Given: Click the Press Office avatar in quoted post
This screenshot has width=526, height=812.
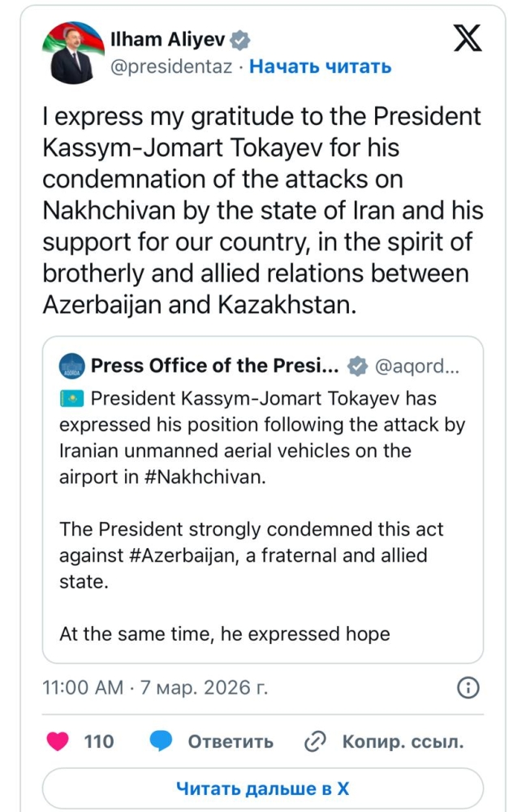Looking at the screenshot, I should (71, 366).
